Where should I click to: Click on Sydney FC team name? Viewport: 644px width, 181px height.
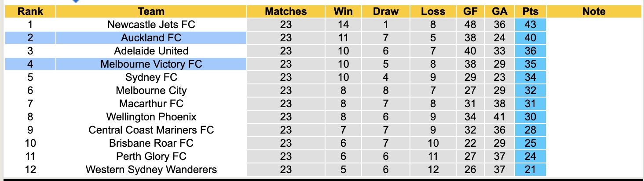[151, 77]
